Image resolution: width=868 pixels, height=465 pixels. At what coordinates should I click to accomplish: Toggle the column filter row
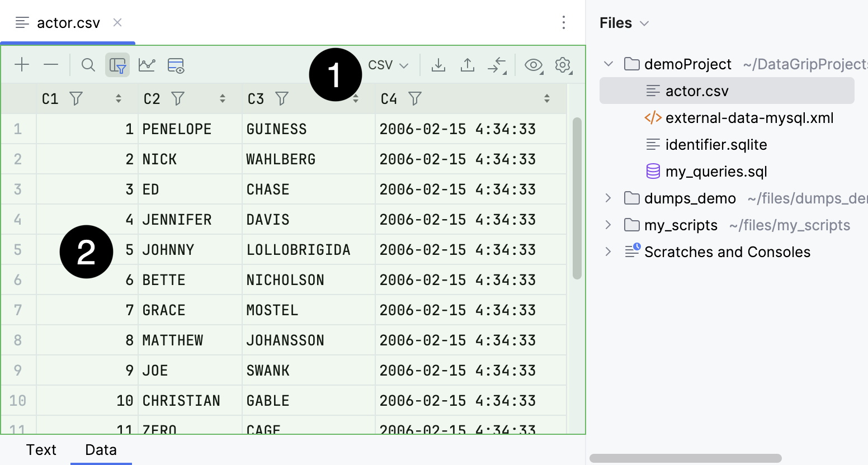coord(117,65)
